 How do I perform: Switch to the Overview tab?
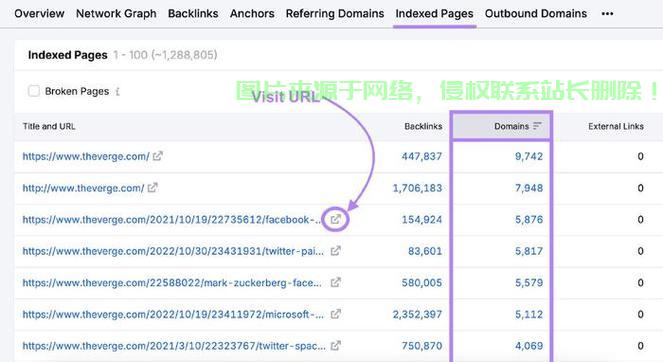(39, 14)
